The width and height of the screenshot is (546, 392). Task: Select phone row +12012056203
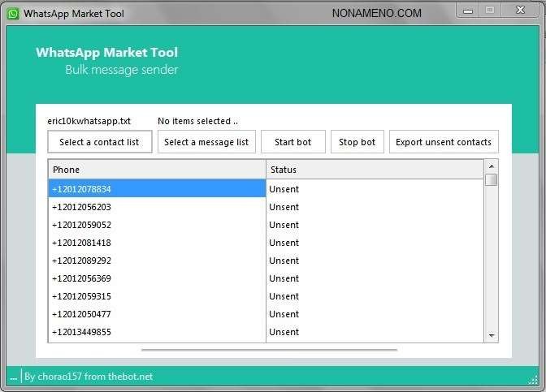click(157, 207)
